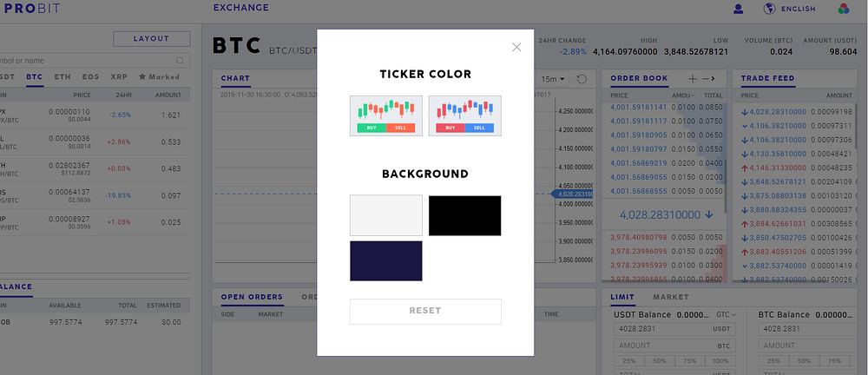This screenshot has width=868, height=375.
Task: Click the chart refresh icon
Action: 582,79
